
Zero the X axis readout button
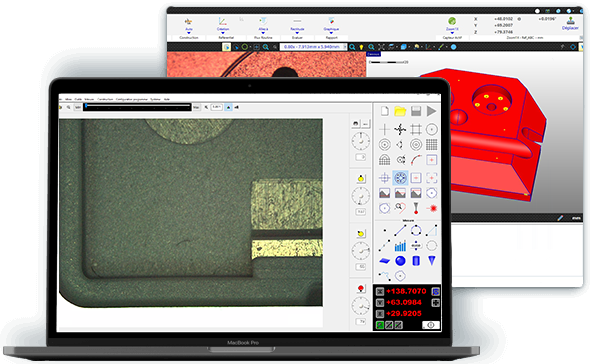coord(380,291)
